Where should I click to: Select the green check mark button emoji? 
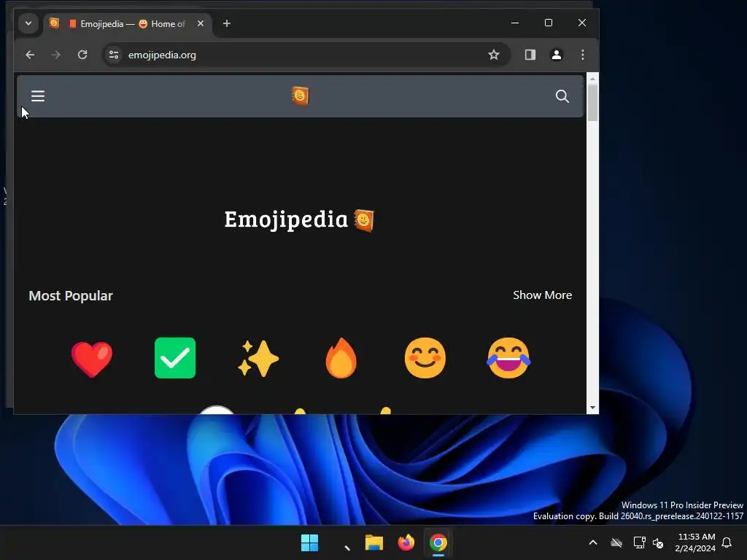(175, 358)
